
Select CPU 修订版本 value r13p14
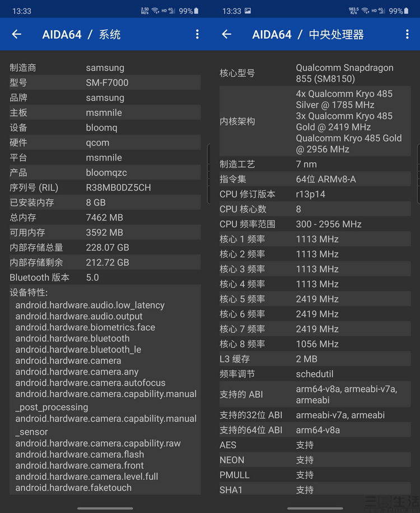pyautogui.click(x=310, y=195)
